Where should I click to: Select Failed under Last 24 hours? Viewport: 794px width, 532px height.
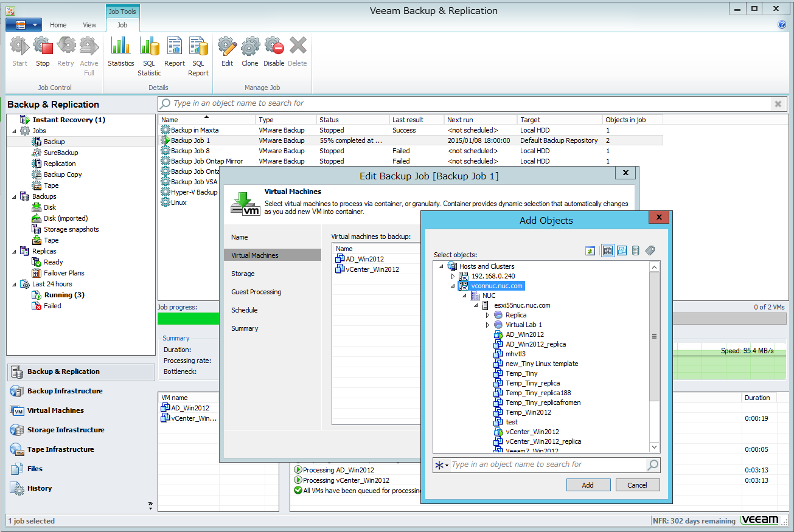52,306
